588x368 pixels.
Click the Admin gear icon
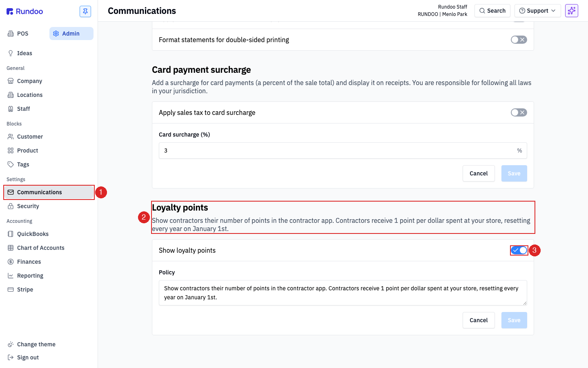[x=56, y=34]
